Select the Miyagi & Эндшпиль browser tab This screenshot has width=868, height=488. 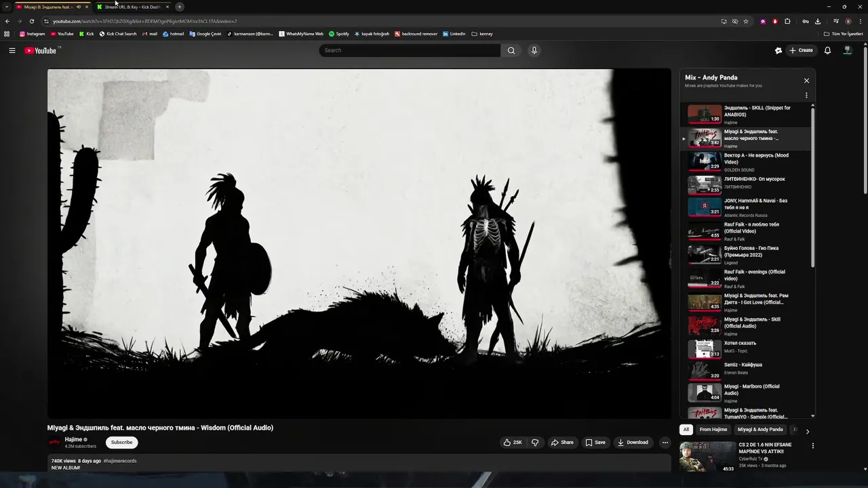[46, 7]
